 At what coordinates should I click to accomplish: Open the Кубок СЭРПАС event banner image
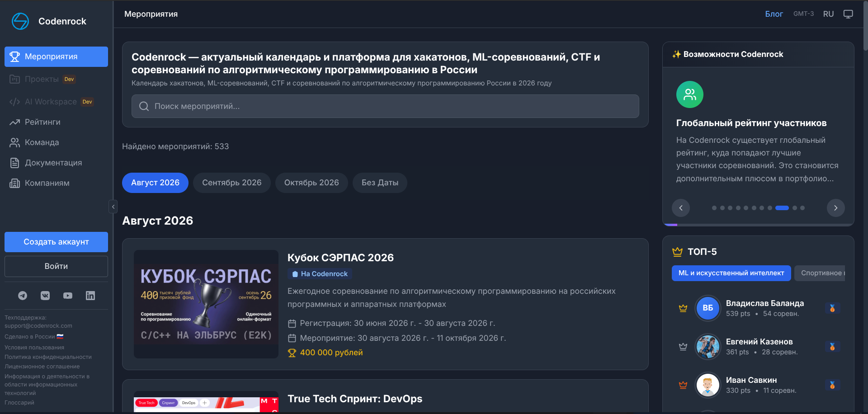[206, 304]
